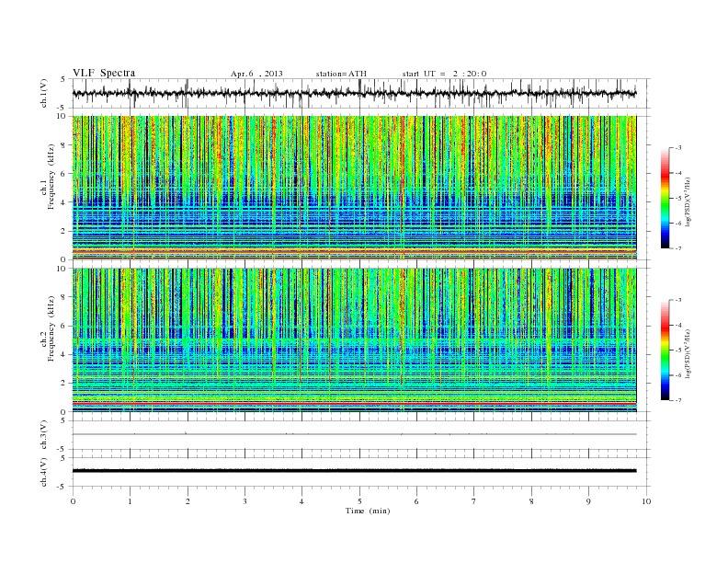Click the thick black ch.4 waveform trace
The width and height of the screenshot is (728, 563).
[354, 471]
